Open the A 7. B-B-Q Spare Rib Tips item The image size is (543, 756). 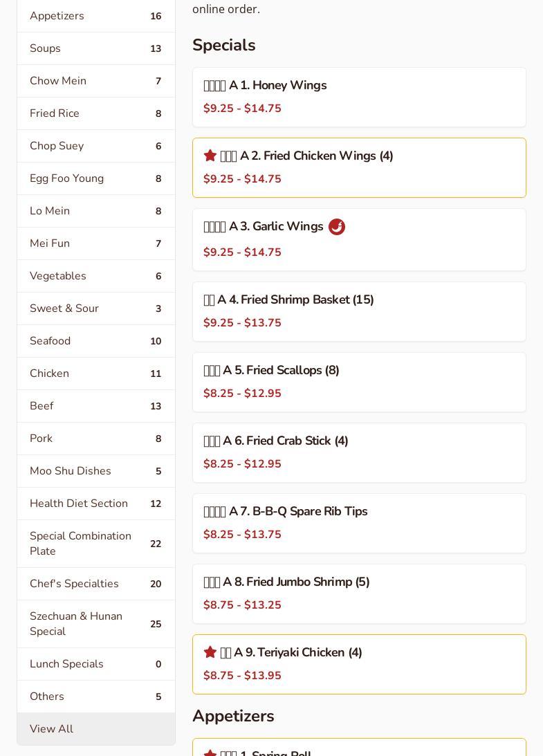[x=359, y=523]
